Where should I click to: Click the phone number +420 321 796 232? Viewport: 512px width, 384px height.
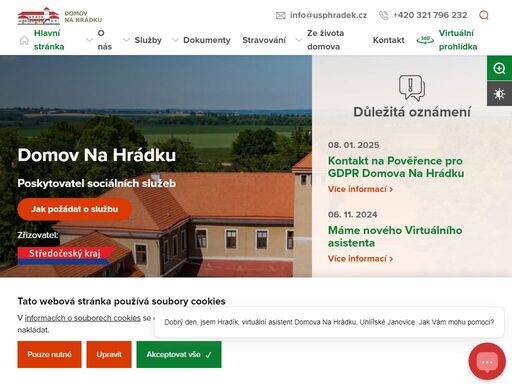(x=430, y=15)
